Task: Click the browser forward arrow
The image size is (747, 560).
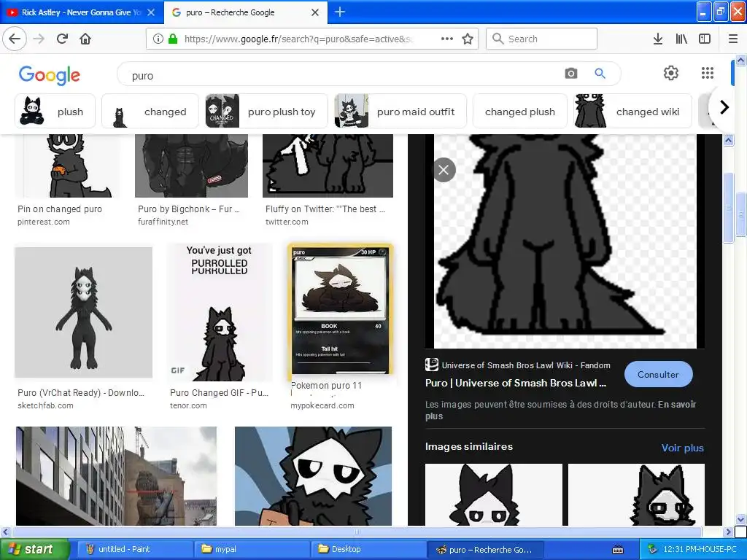Action: click(39, 39)
